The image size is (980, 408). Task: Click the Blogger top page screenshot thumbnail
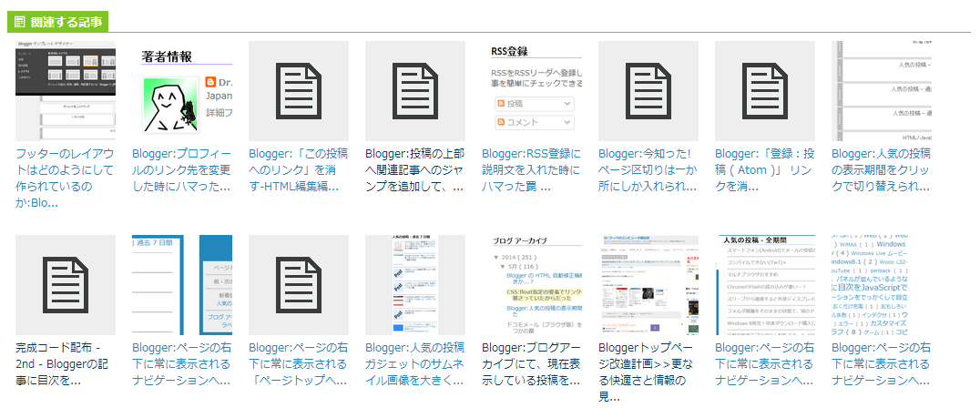648,285
